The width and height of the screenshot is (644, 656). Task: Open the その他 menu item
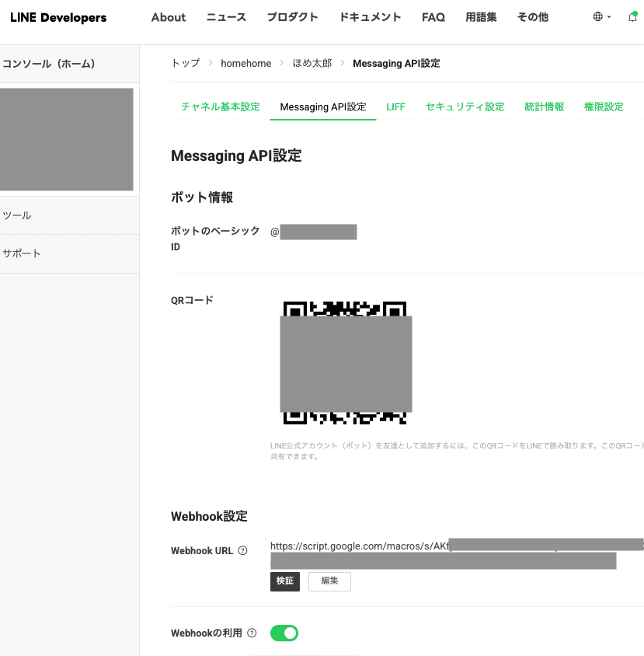point(533,17)
